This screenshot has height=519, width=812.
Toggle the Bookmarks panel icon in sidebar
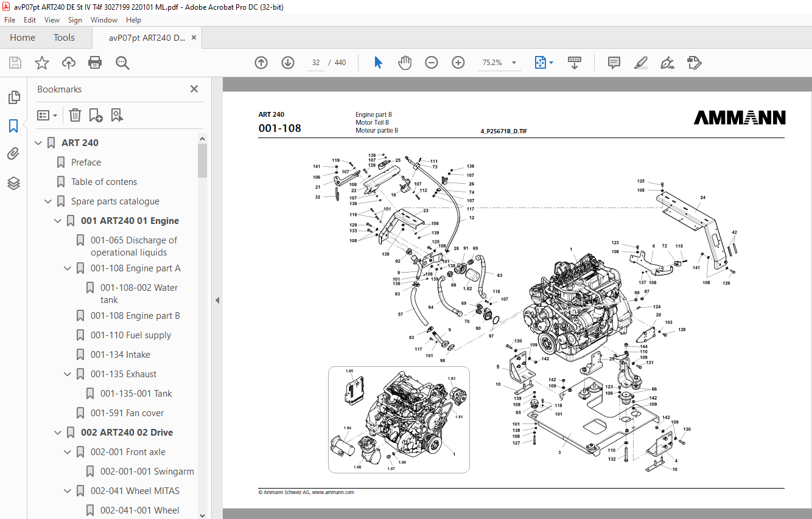click(x=13, y=126)
